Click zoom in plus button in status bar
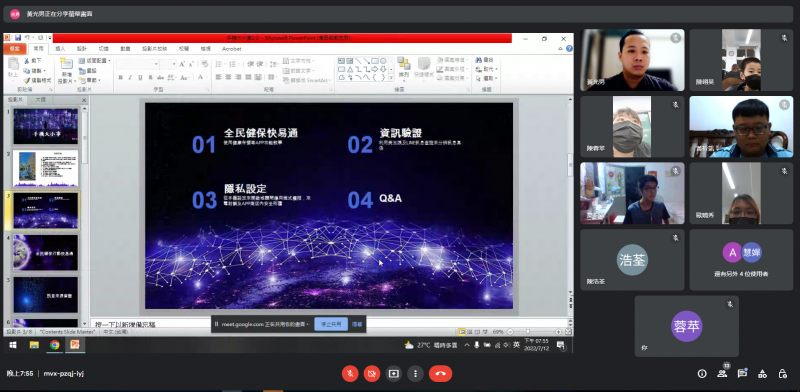 pyautogui.click(x=558, y=332)
